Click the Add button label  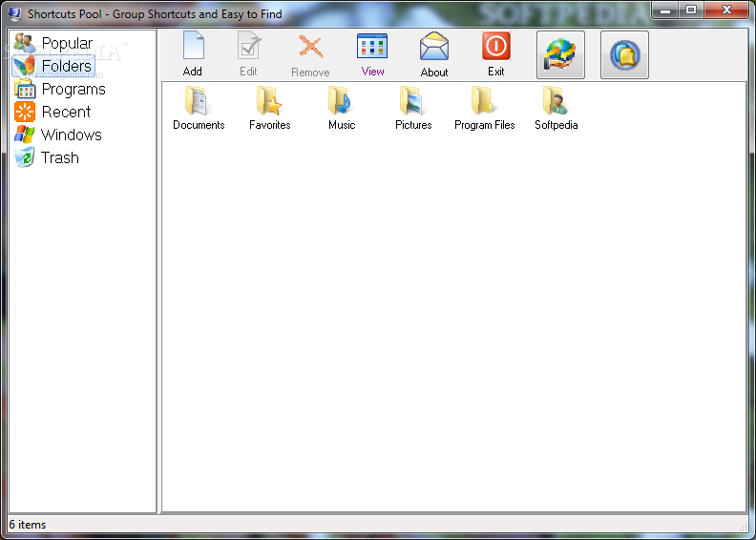pos(193,72)
